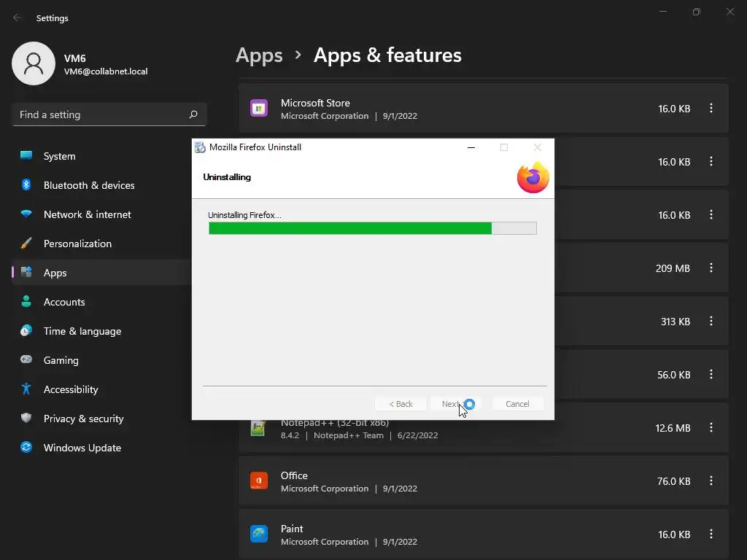The image size is (747, 560).
Task: Click the user profile avatar
Action: point(34,63)
